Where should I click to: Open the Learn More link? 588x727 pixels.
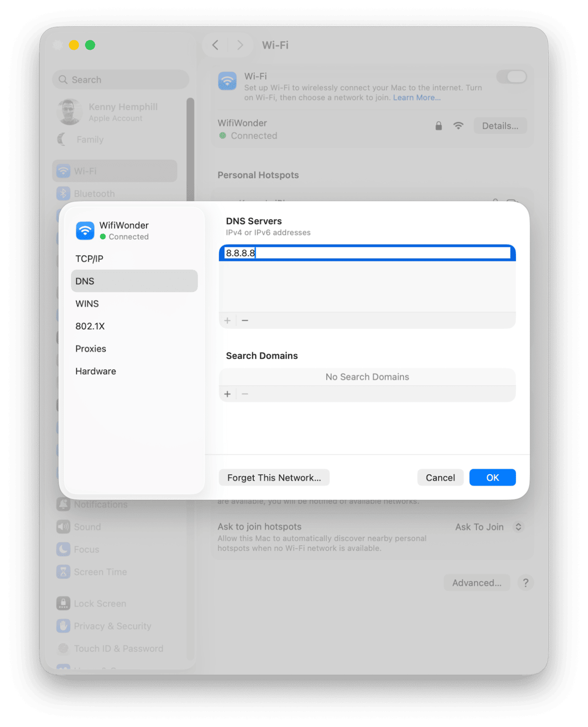click(417, 98)
